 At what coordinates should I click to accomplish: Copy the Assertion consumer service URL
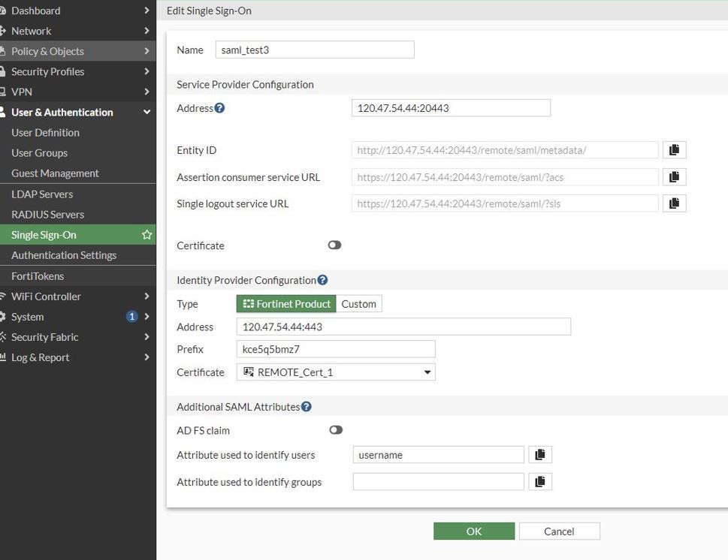click(674, 177)
